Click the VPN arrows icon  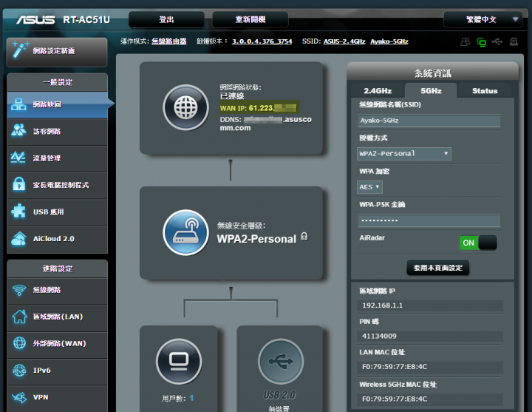tap(19, 397)
